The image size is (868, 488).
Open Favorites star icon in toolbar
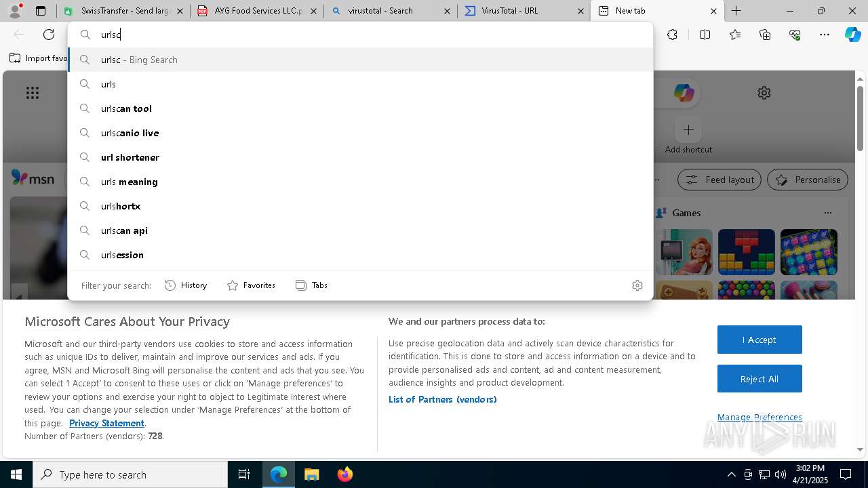(x=735, y=35)
